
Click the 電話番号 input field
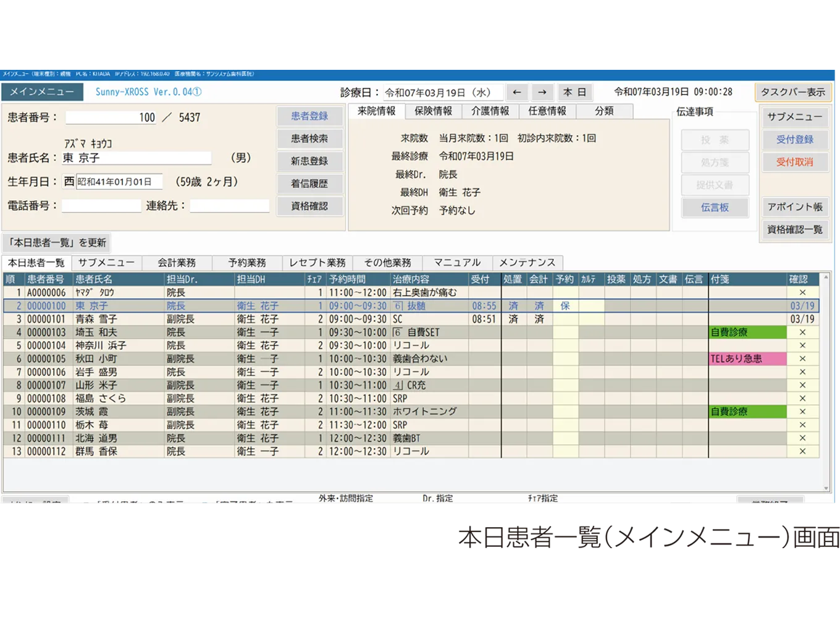(x=102, y=206)
